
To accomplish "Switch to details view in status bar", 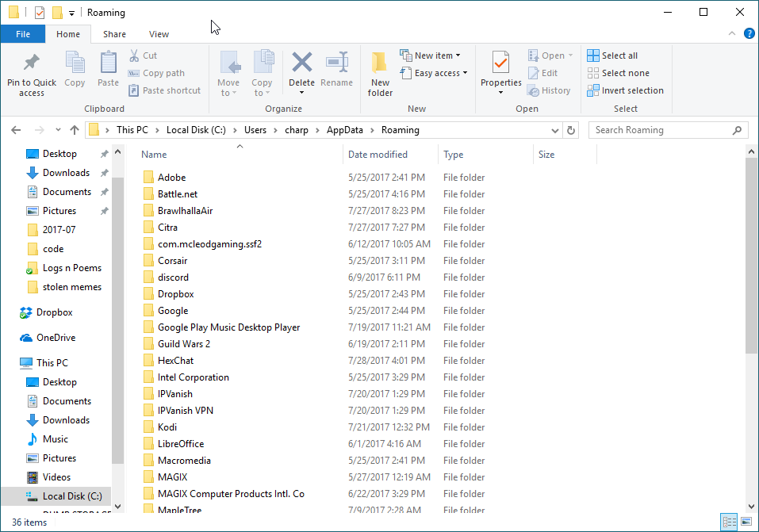I will pos(729,522).
